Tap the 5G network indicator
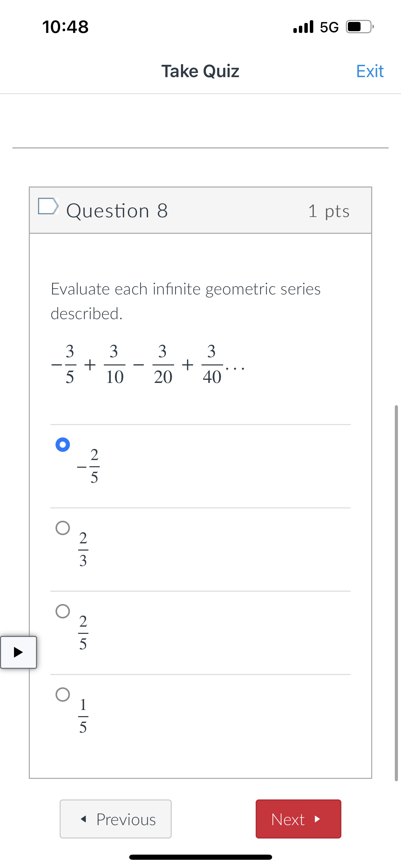 pyautogui.click(x=329, y=27)
